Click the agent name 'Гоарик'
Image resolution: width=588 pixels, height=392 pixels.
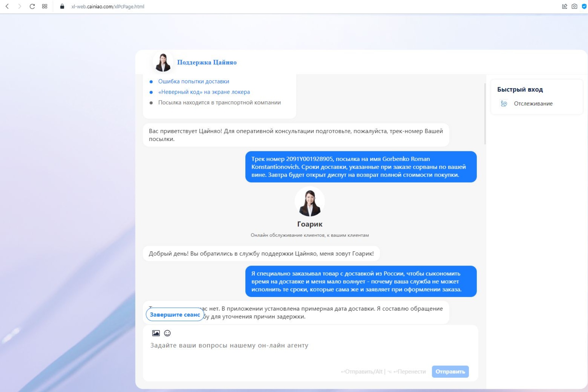point(310,224)
